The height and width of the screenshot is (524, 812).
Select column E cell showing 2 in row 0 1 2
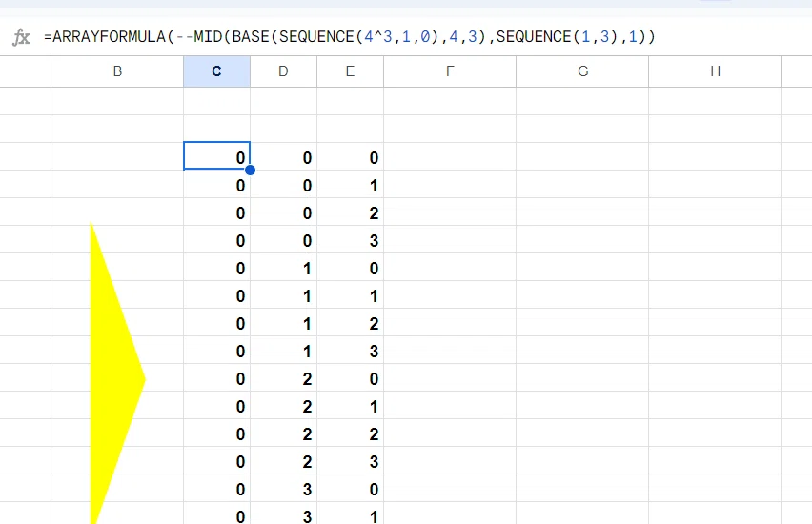pyautogui.click(x=350, y=322)
